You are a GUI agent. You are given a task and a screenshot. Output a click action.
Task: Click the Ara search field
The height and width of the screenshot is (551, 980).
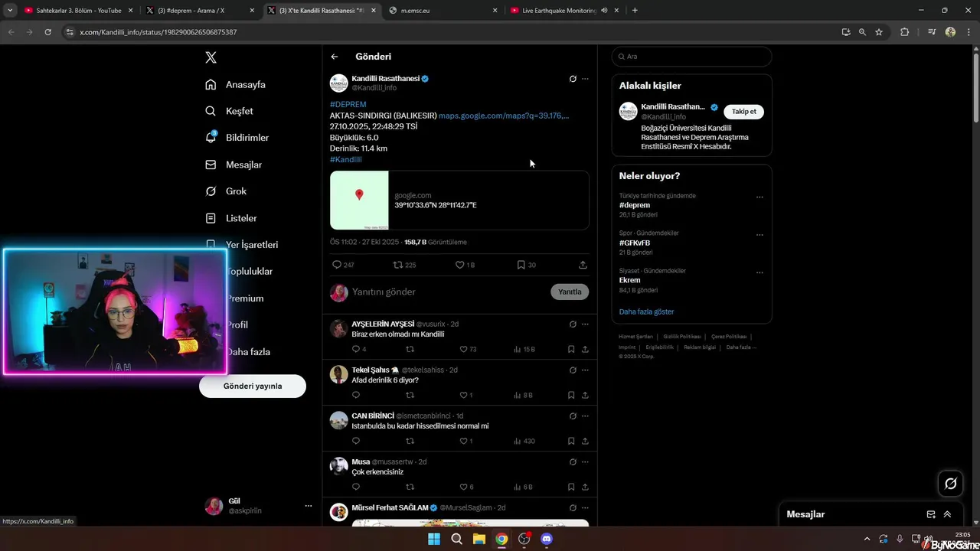coord(691,57)
